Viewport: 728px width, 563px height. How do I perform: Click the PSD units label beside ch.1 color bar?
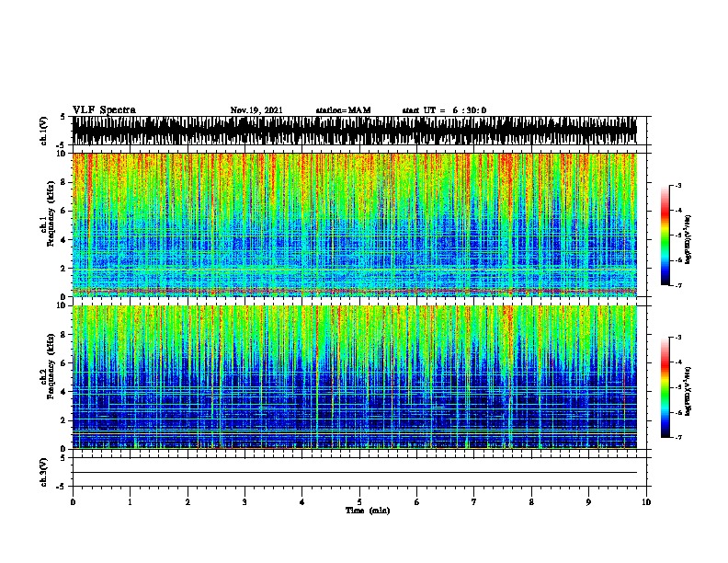[x=688, y=240]
